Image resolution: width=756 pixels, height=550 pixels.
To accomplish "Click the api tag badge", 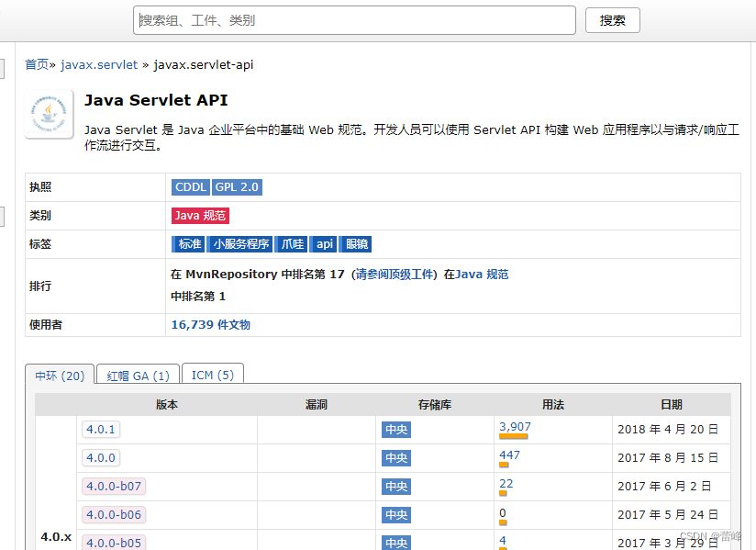I will [324, 244].
